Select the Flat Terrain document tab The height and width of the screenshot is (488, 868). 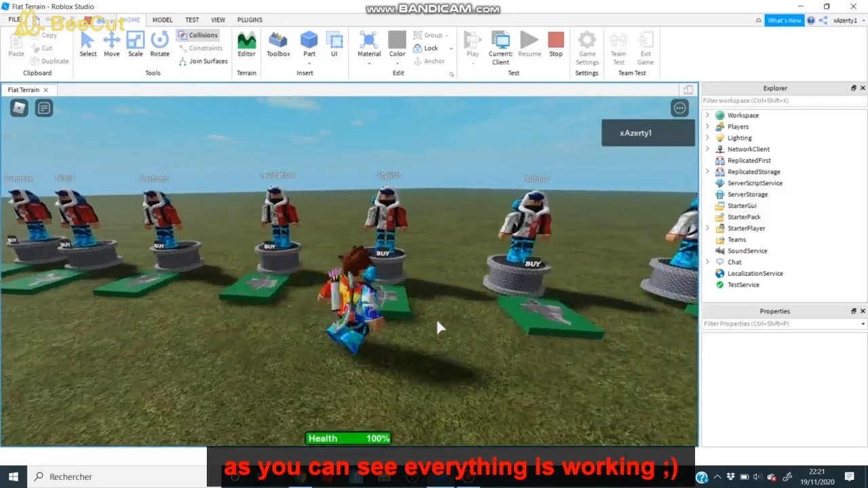point(28,90)
